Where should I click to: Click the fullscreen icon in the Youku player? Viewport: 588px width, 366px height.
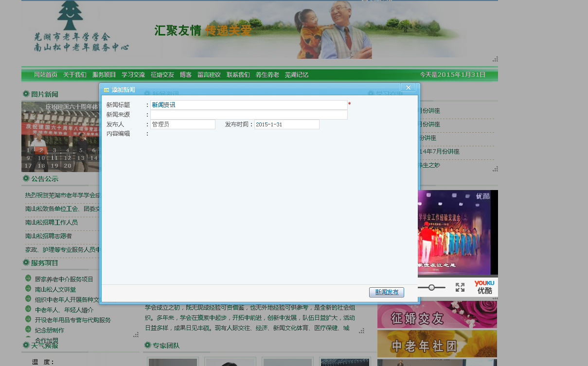[x=460, y=287]
